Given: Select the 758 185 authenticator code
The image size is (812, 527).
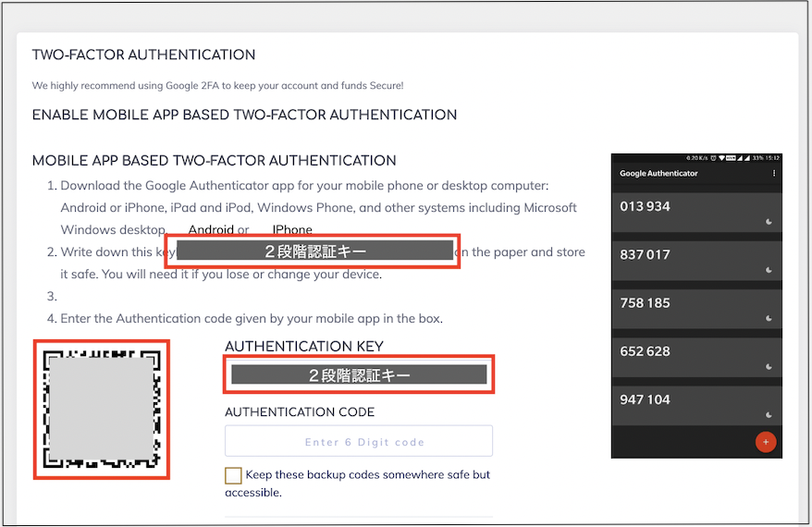Looking at the screenshot, I should click(x=645, y=303).
